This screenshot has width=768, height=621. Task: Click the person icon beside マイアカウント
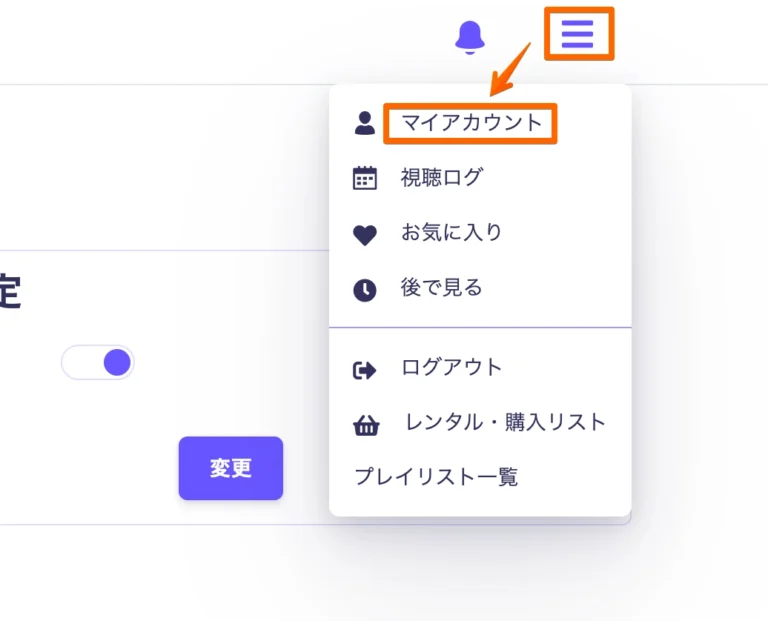tap(365, 123)
